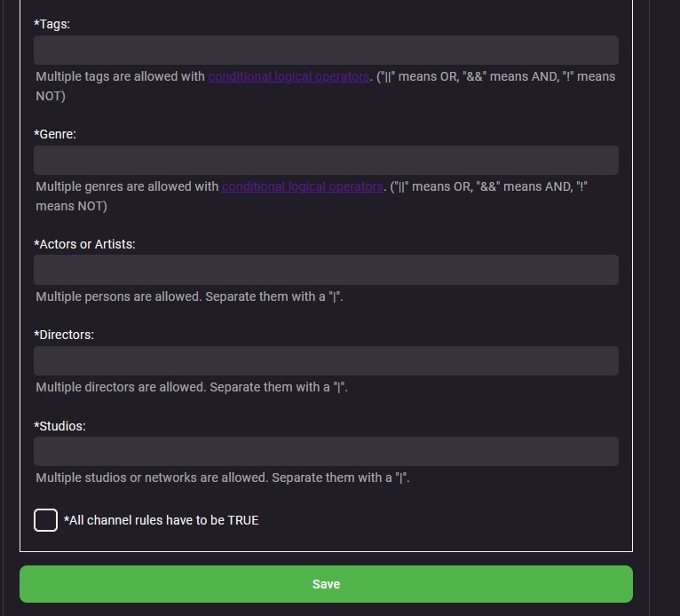This screenshot has width=680, height=616.
Task: Open conditional logical operators link under Genre
Action: (302, 186)
